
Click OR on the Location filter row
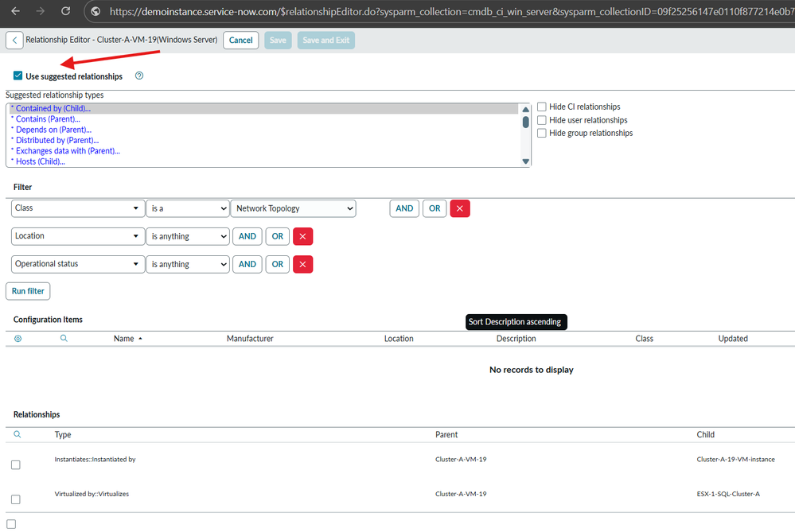(278, 236)
